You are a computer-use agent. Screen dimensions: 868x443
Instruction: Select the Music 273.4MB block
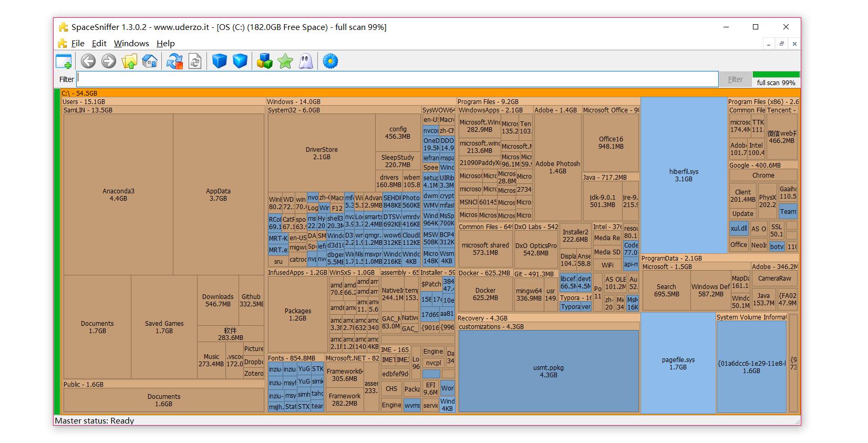pos(211,360)
